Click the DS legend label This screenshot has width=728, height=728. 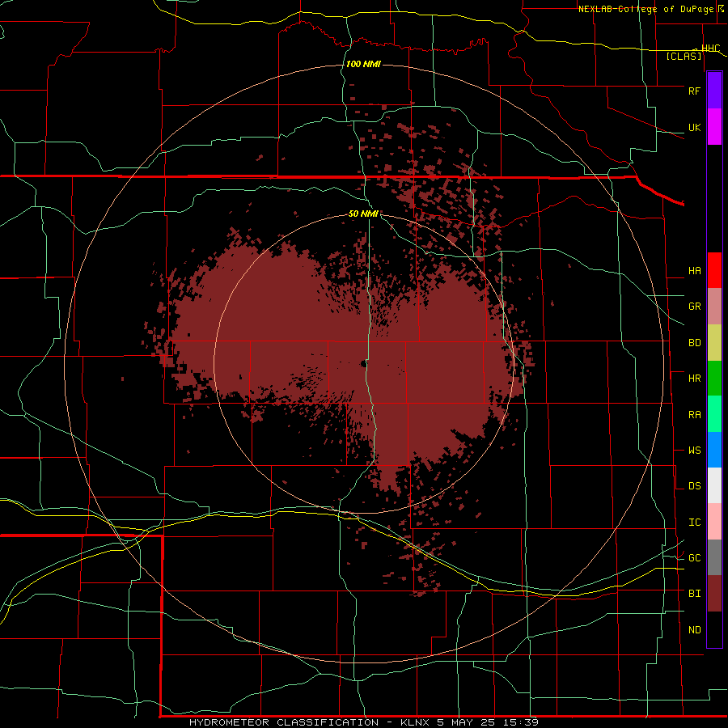[x=694, y=486]
